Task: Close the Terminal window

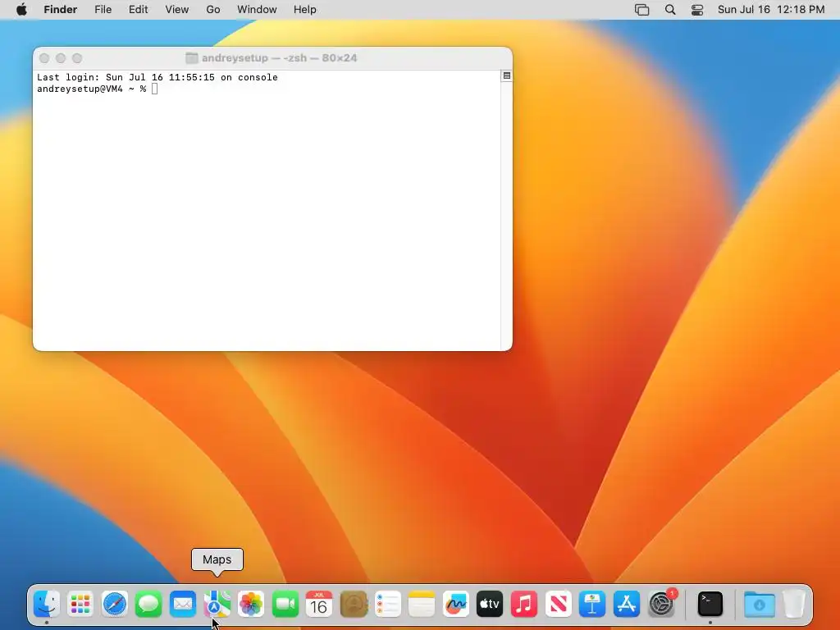Action: [x=44, y=58]
